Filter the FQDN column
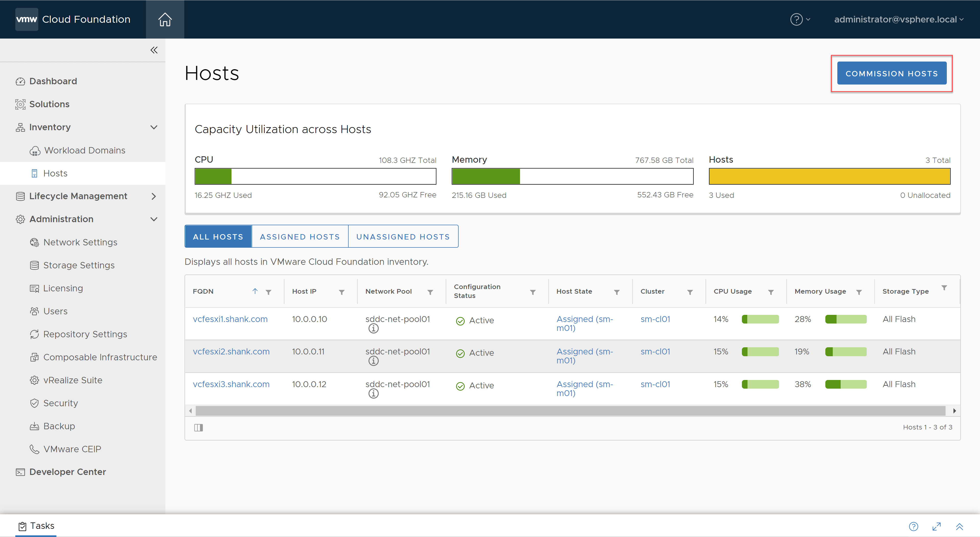980x537 pixels. 268,292
